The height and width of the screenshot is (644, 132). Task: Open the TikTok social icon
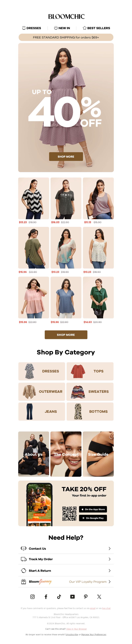59,597
